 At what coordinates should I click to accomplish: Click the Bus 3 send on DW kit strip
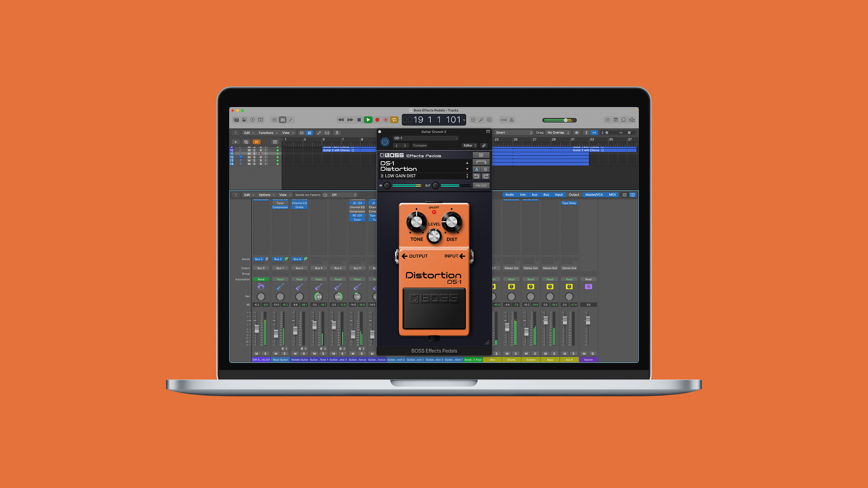pos(259,259)
